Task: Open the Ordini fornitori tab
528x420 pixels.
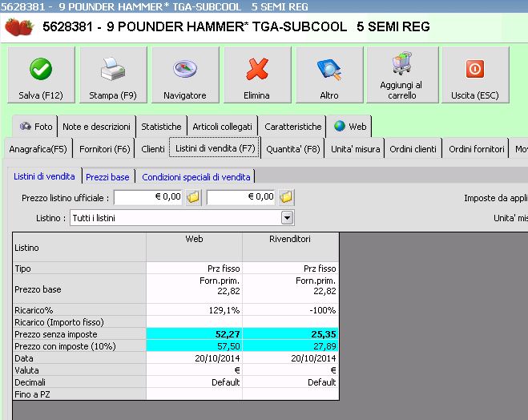Action: [477, 149]
